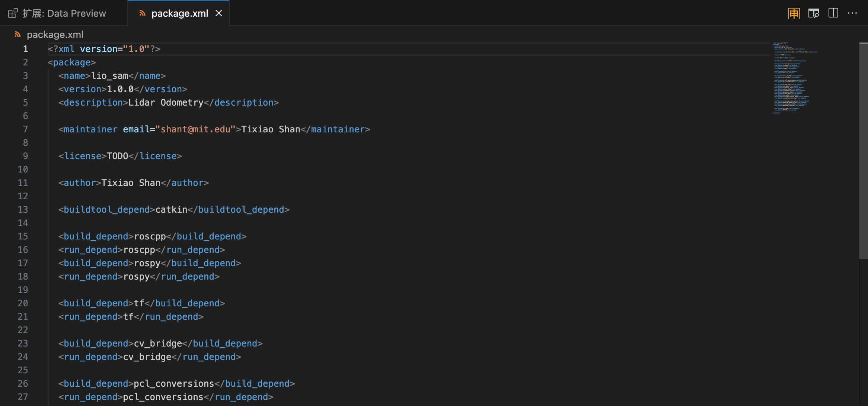Split the editor with the split icon

[833, 13]
